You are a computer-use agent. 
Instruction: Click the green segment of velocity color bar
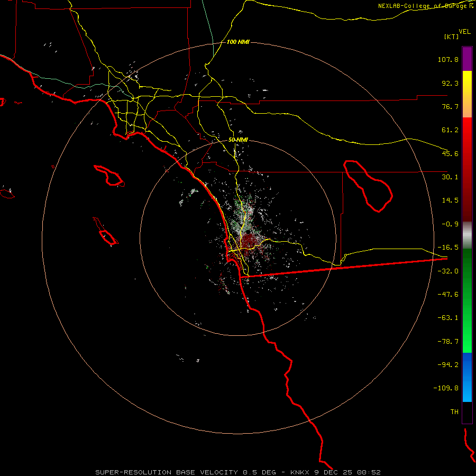click(x=467, y=300)
